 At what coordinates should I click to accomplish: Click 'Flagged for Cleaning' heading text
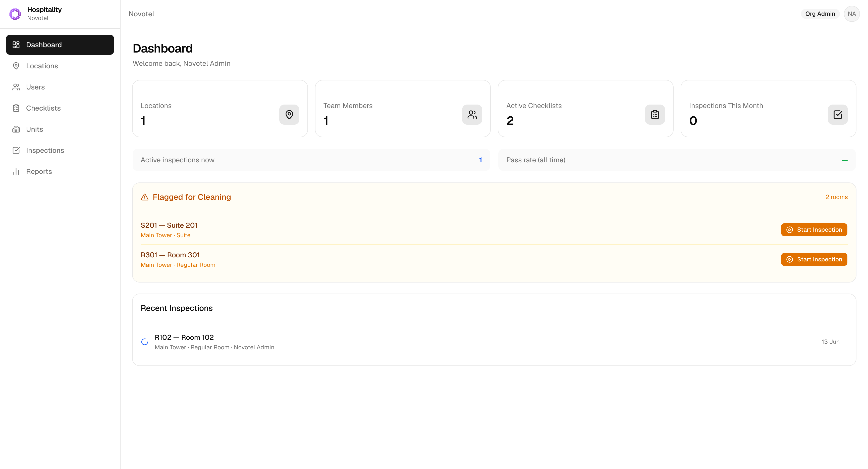pyautogui.click(x=192, y=197)
